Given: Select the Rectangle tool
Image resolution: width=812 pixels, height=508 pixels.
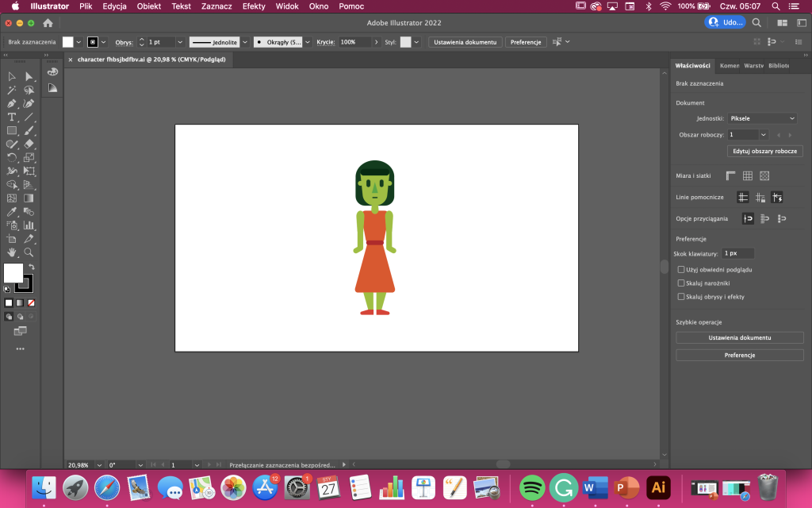Looking at the screenshot, I should 11,131.
